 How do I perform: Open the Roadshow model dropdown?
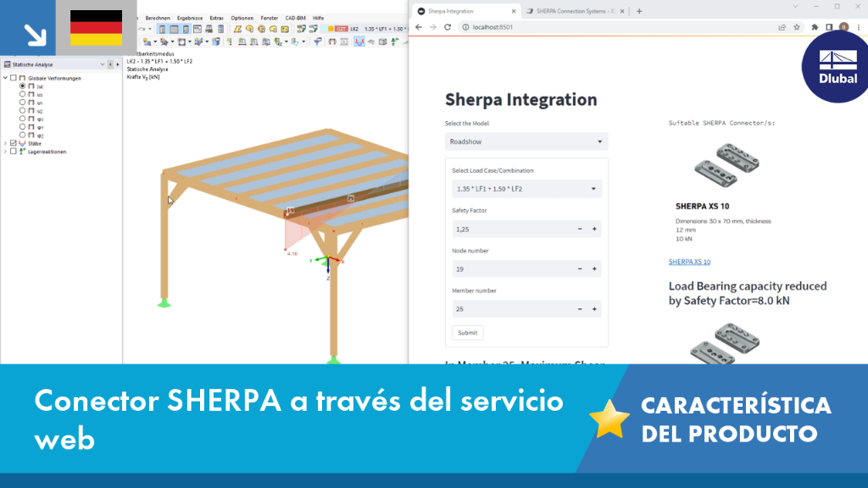pos(526,141)
